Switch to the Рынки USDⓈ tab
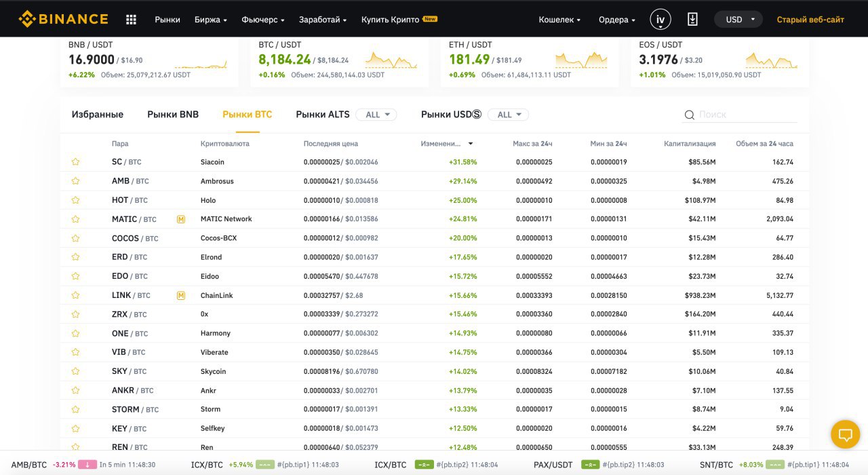This screenshot has width=868, height=475. coord(451,115)
